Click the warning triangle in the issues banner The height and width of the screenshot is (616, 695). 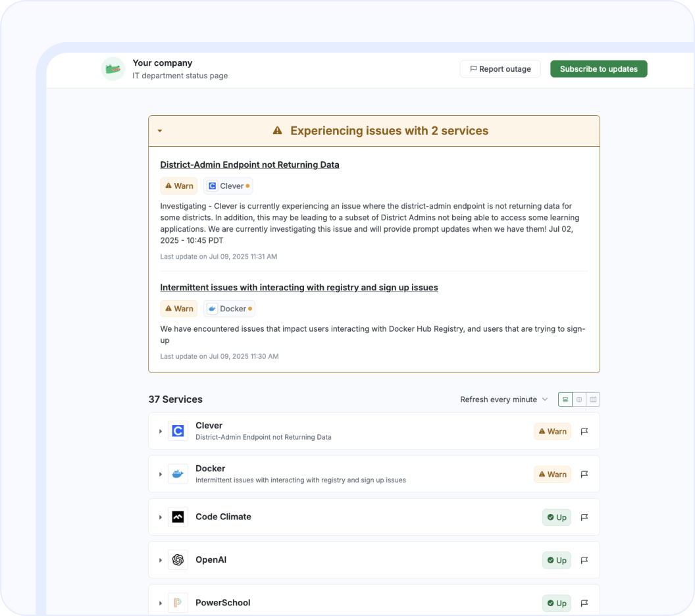[276, 130]
